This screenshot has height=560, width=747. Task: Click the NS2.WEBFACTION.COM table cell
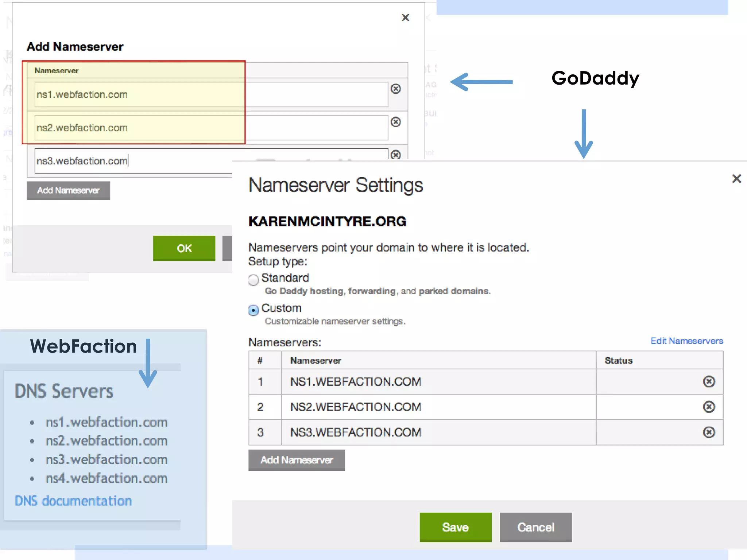point(439,407)
